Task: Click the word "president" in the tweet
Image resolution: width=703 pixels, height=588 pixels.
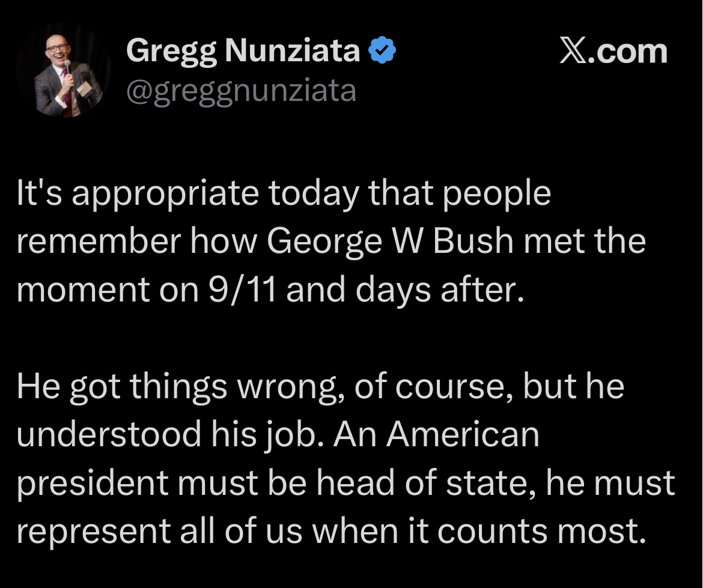Action: click(x=93, y=484)
